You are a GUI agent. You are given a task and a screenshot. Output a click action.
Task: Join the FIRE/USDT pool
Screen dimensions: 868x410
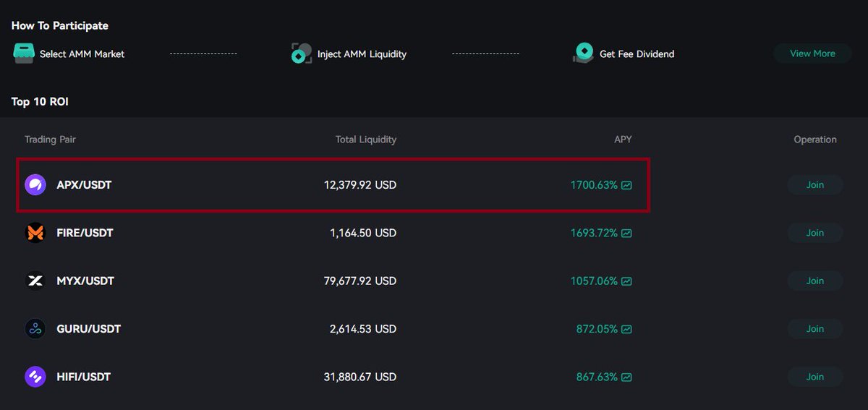coord(815,233)
